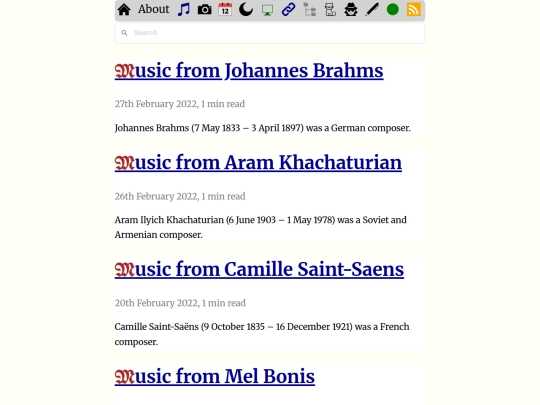540x405 pixels.
Task: Click the black pen icon
Action: point(372,9)
